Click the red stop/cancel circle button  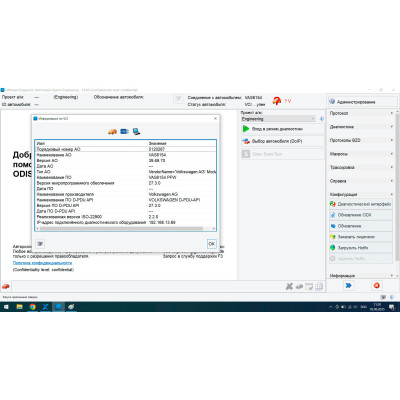377,286
